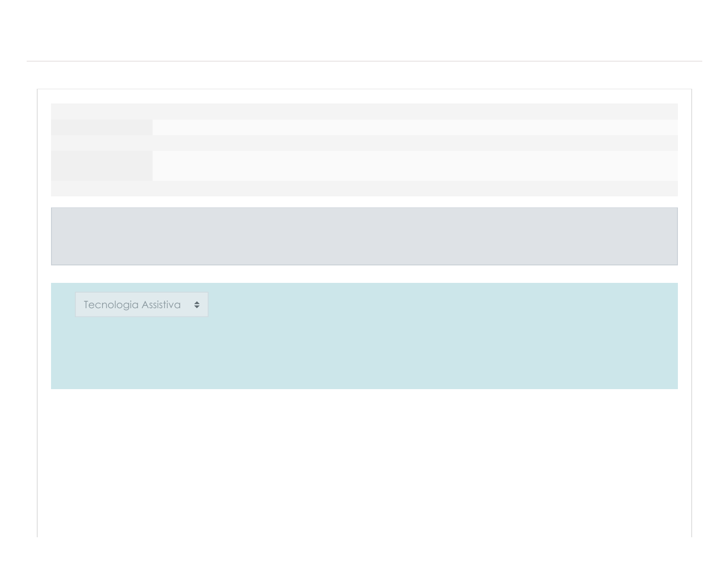Screen dimensions: 728x563
Task: Click the 'Tecnologia Assistiva' text label in the select
Action: [132, 305]
